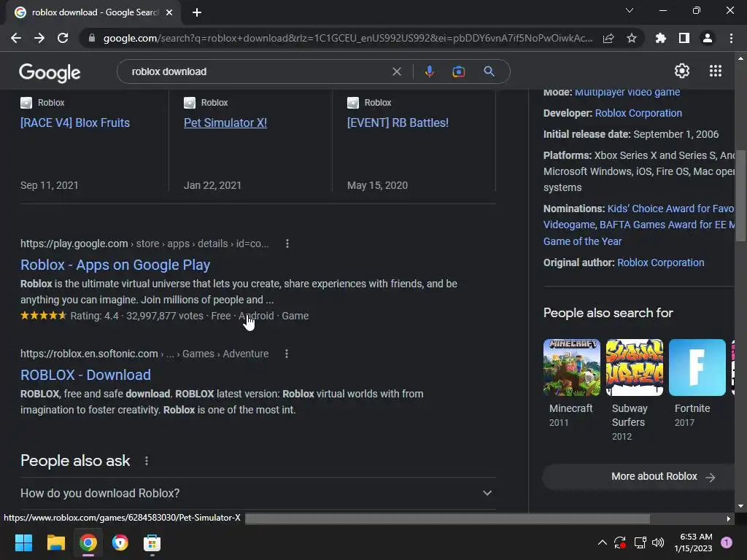This screenshot has width=747, height=560.
Task: Open a new browser tab
Action: coord(197,12)
